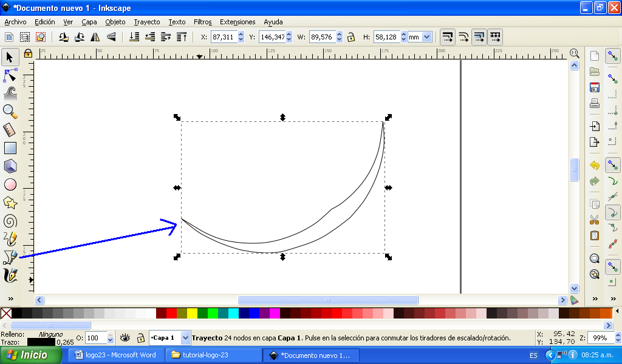622x364 pixels.
Task: Click the Cut scissors icon
Action: 594,220
